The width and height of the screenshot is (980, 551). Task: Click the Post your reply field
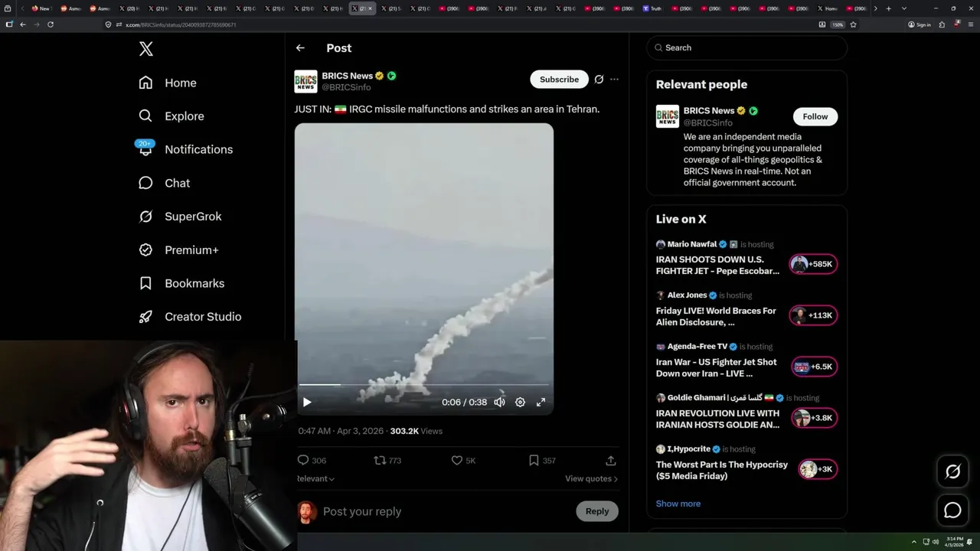[446, 511]
